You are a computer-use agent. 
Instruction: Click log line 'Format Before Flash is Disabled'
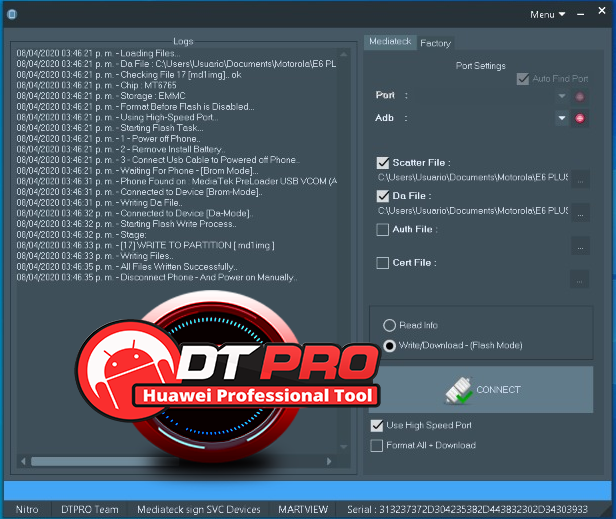136,107
